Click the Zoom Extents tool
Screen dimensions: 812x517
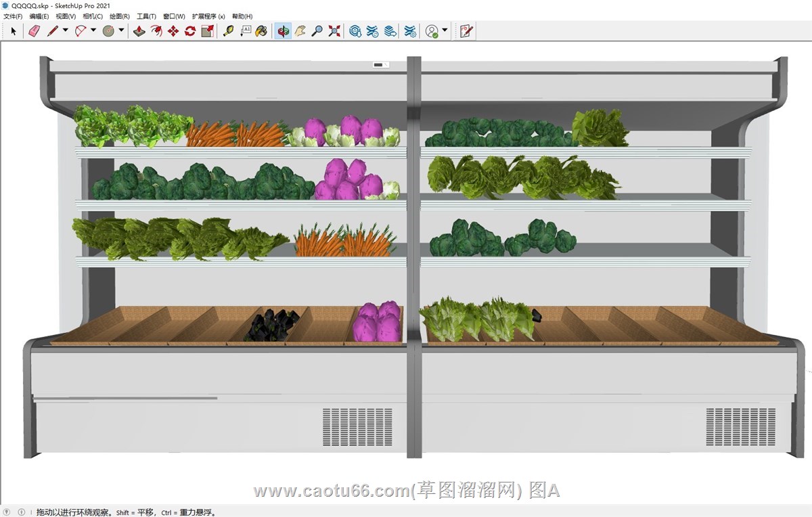(x=334, y=31)
